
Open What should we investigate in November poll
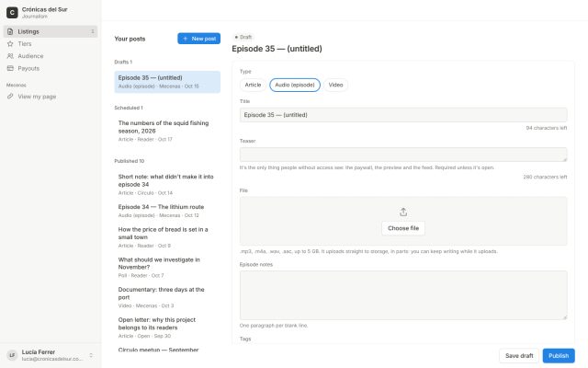point(167,267)
